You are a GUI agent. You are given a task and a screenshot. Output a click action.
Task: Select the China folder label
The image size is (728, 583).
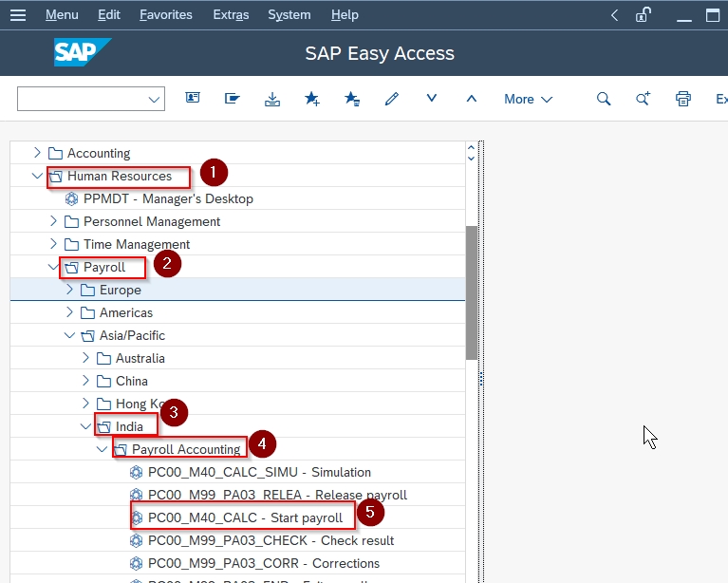coord(131,381)
